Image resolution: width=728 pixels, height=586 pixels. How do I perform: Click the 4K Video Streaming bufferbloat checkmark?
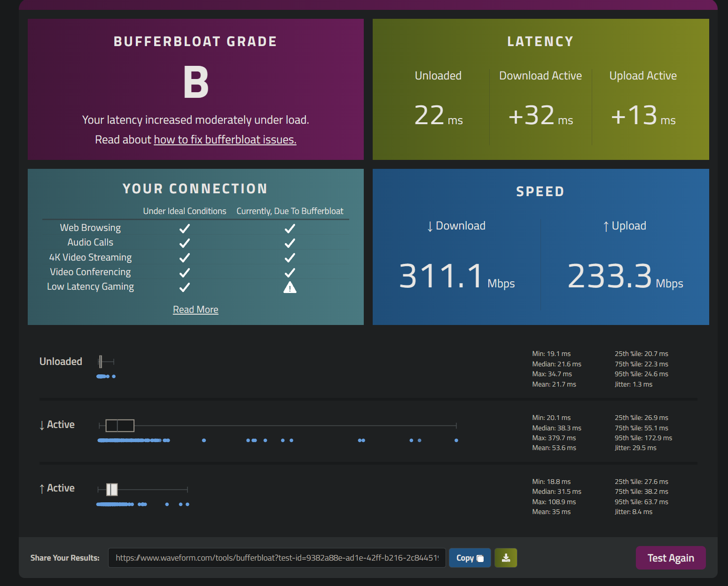[290, 258]
